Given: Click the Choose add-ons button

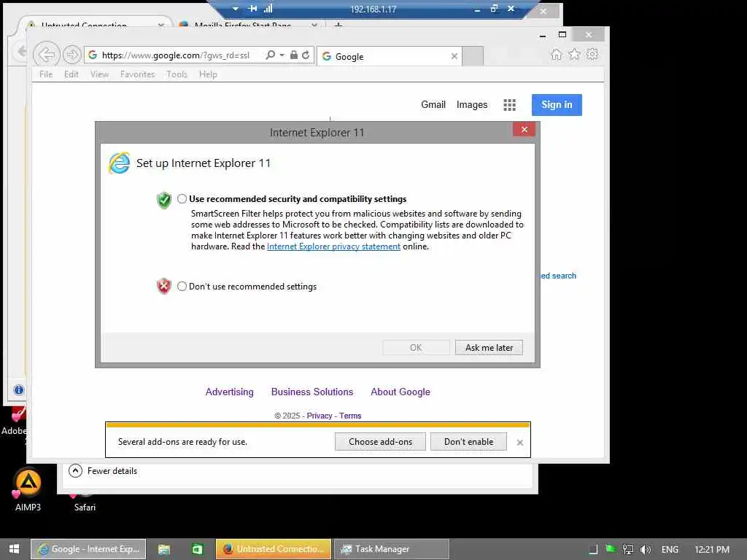Looking at the screenshot, I should (380, 442).
